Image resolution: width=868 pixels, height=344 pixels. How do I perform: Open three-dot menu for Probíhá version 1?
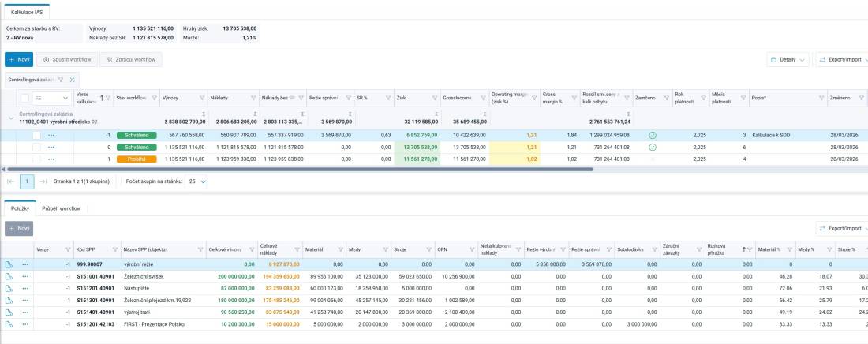(51, 159)
